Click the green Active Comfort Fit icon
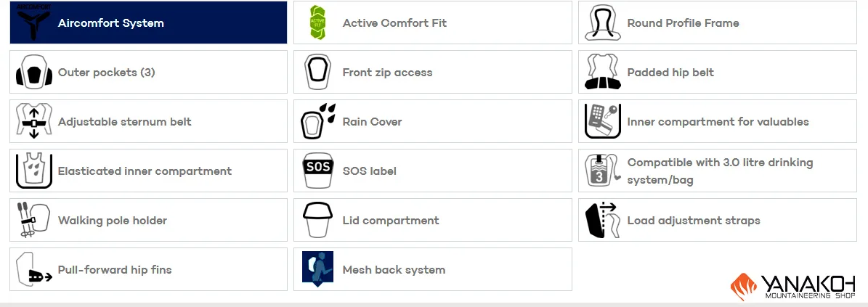The width and height of the screenshot is (868, 307). 317,22
